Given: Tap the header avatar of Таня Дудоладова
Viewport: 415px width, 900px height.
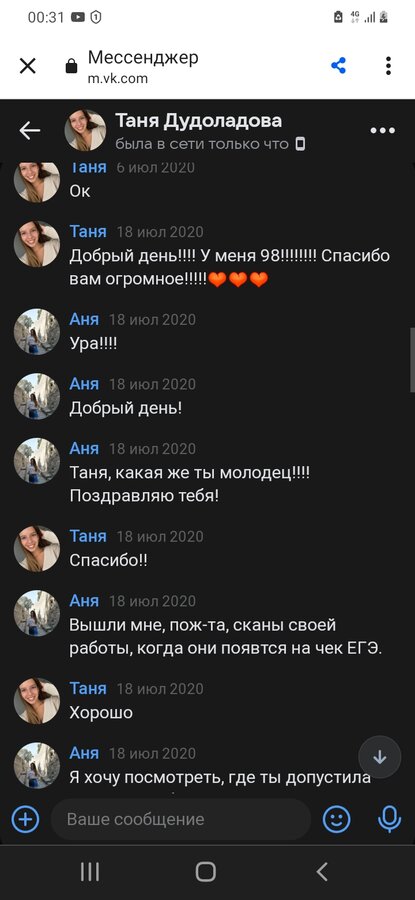Looking at the screenshot, I should tap(85, 130).
